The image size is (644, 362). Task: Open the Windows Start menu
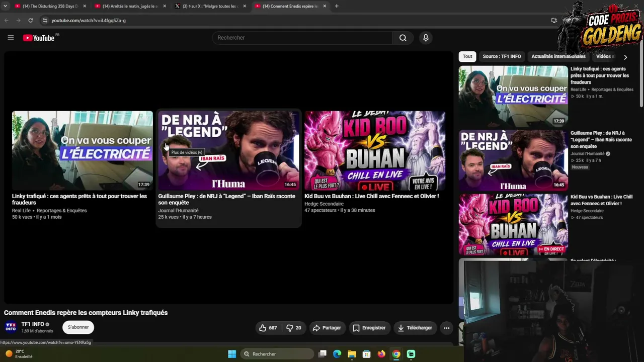click(232, 354)
